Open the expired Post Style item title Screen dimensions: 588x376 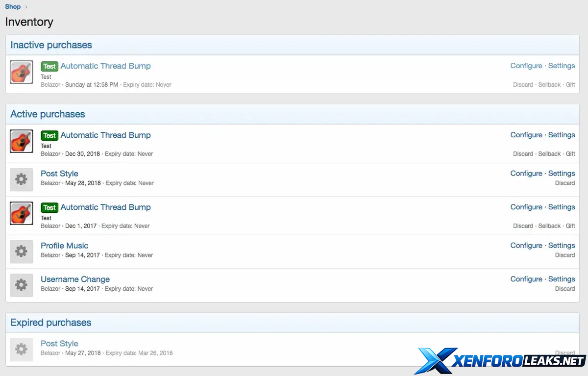[x=59, y=344]
